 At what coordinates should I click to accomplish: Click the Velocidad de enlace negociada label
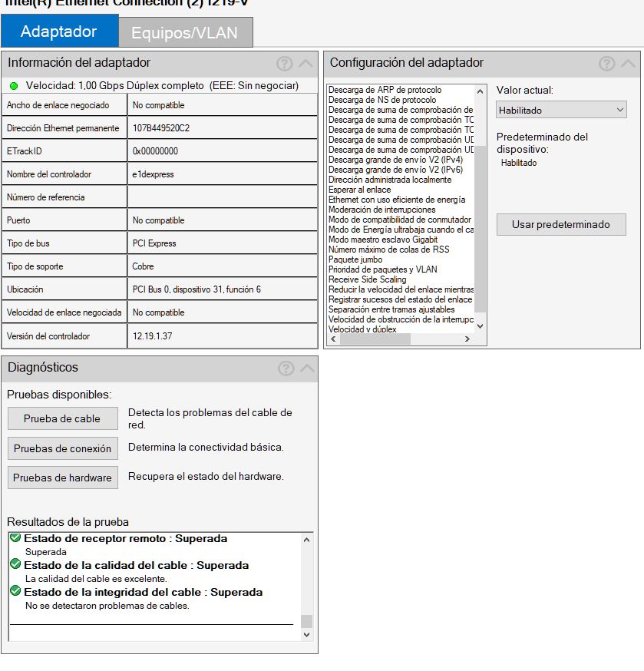click(64, 312)
